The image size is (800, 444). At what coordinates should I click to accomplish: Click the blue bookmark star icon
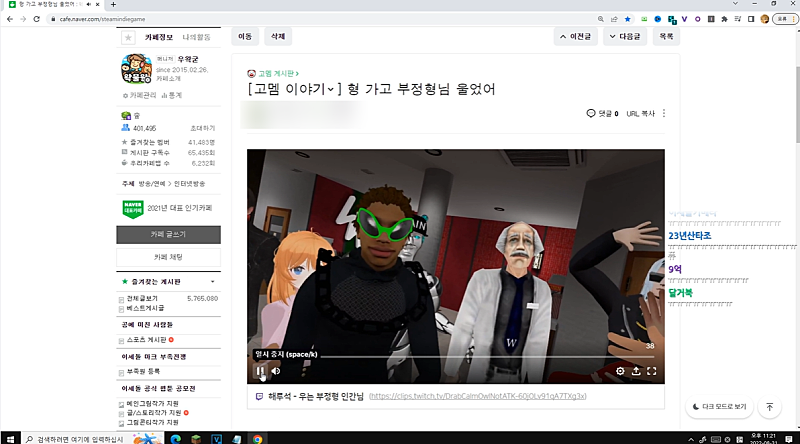pos(628,19)
